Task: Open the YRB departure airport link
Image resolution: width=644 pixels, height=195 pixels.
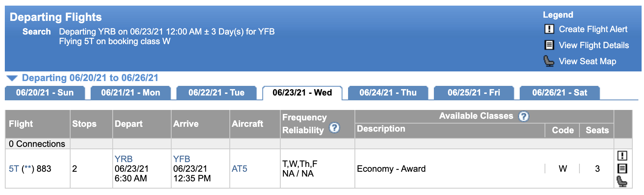Action: [x=124, y=159]
